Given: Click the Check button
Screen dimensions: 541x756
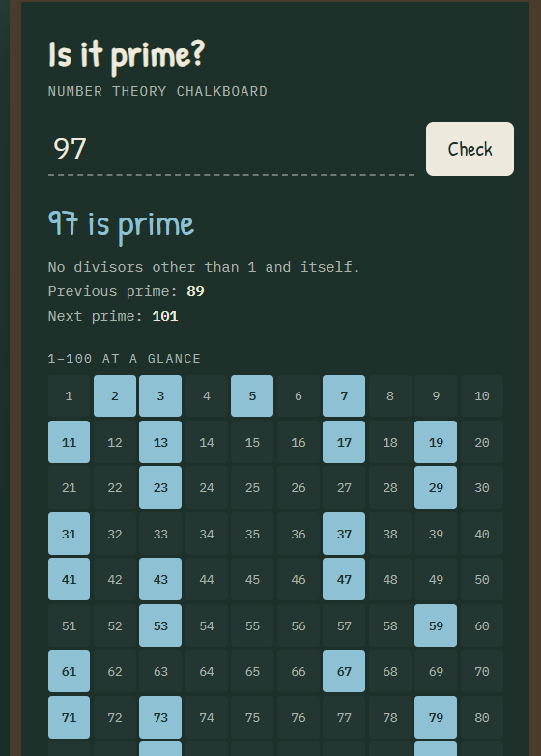Looking at the screenshot, I should coord(470,149).
